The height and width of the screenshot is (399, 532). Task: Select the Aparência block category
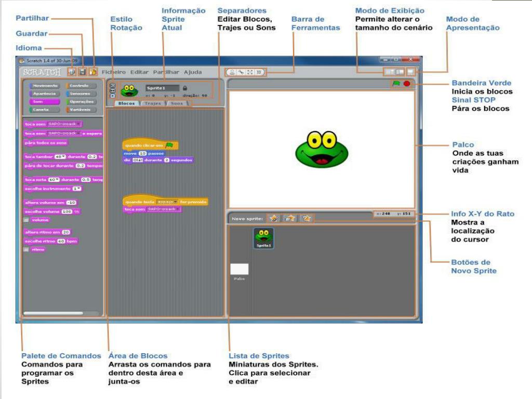click(x=44, y=94)
